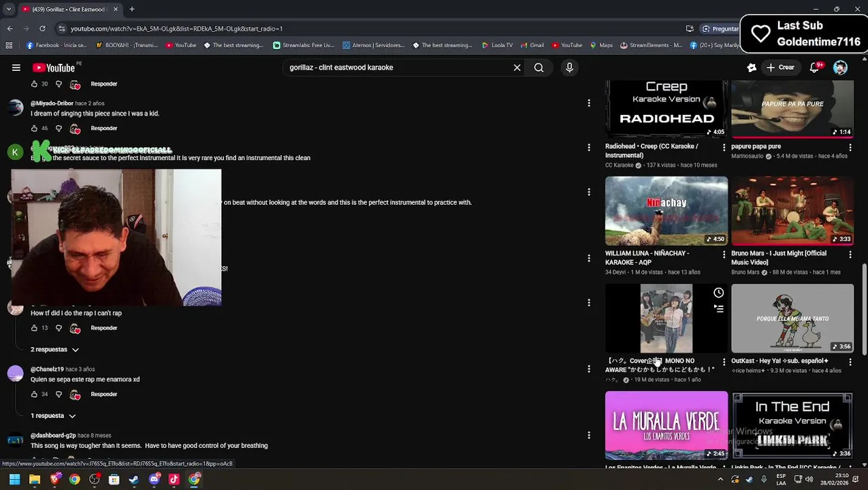
Task: Open StreamElements bookmark
Action: tap(651, 45)
